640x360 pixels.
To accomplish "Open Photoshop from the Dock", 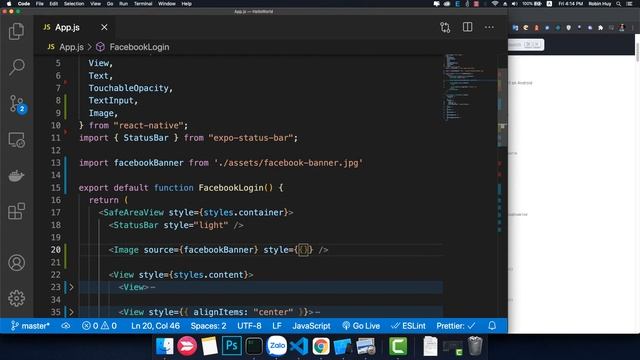I will tap(231, 346).
